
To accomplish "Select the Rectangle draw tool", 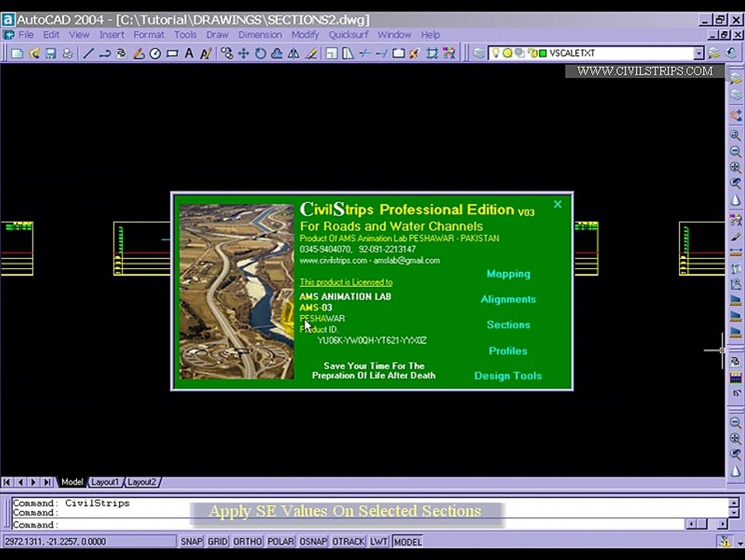I will pos(173,53).
